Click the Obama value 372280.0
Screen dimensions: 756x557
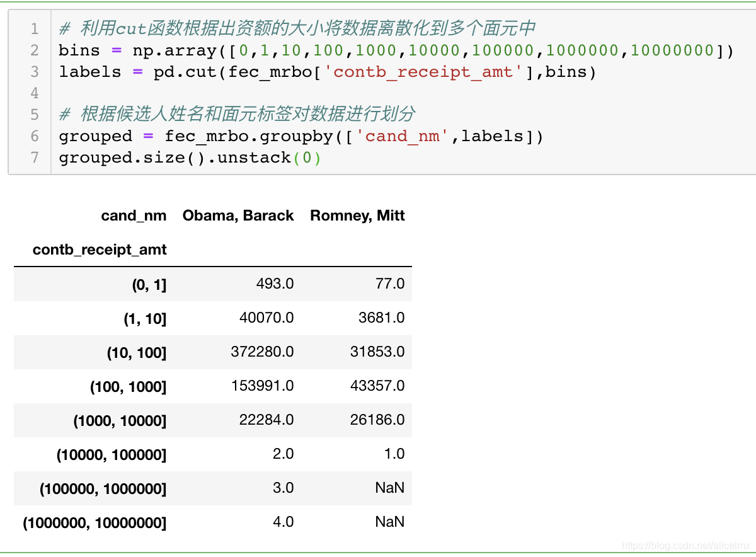tap(262, 352)
